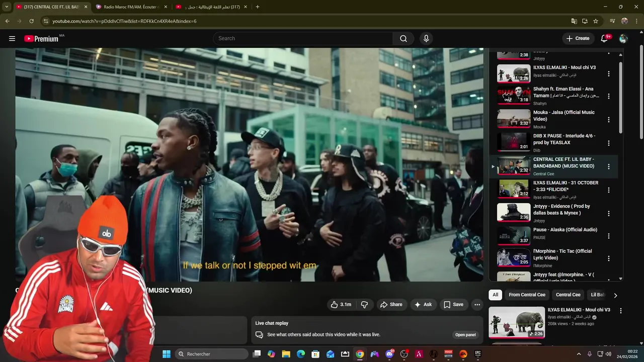
Task: Open options for l'Morphine - Tic Tac item
Action: [608, 258]
